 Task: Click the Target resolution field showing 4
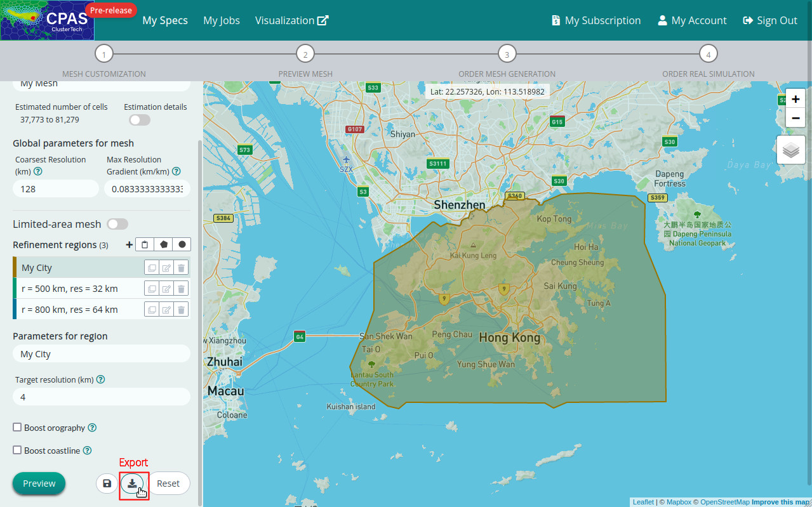click(102, 397)
